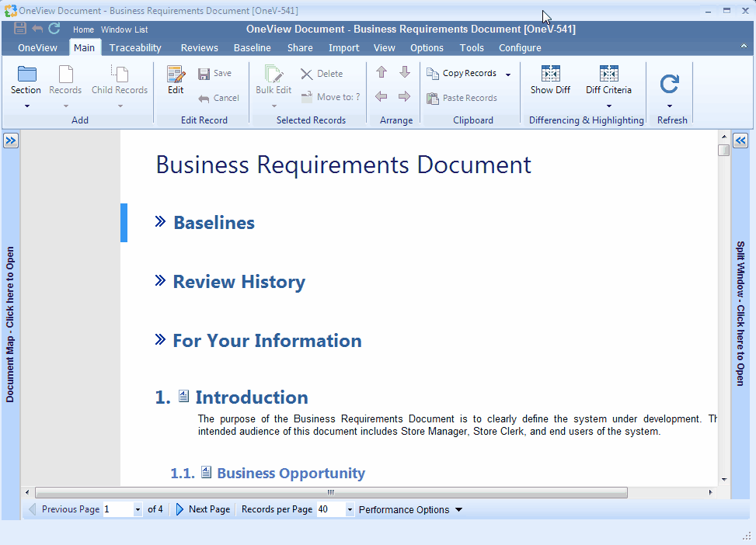
Task: Click Delete selected records
Action: [322, 74]
